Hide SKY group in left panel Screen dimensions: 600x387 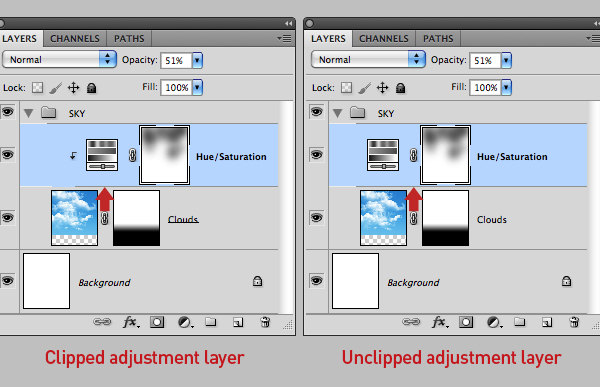pos(7,112)
